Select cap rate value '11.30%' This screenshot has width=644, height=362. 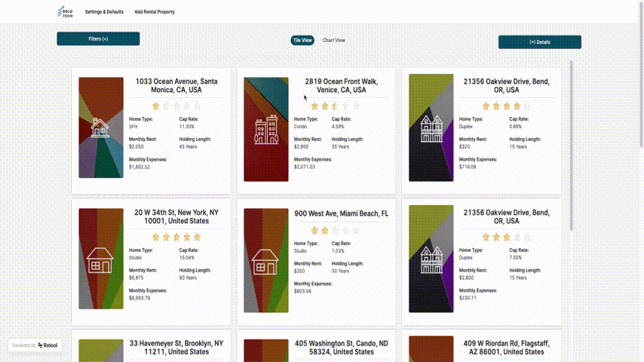[x=187, y=127]
